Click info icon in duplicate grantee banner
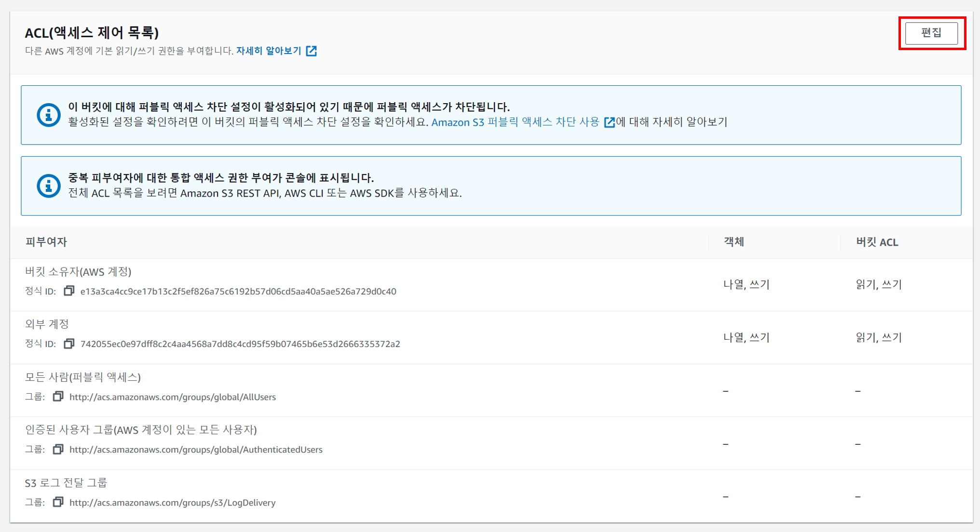 coord(49,186)
